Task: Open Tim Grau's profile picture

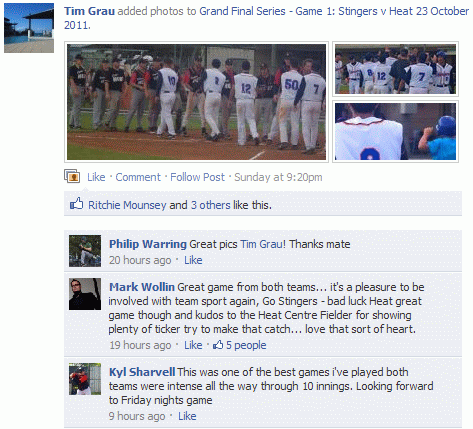Action: 29,28
